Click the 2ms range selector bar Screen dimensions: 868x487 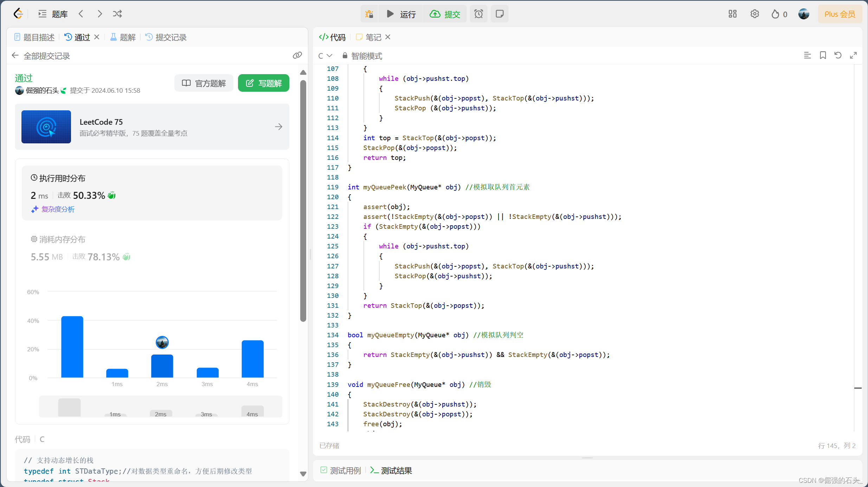tap(161, 413)
